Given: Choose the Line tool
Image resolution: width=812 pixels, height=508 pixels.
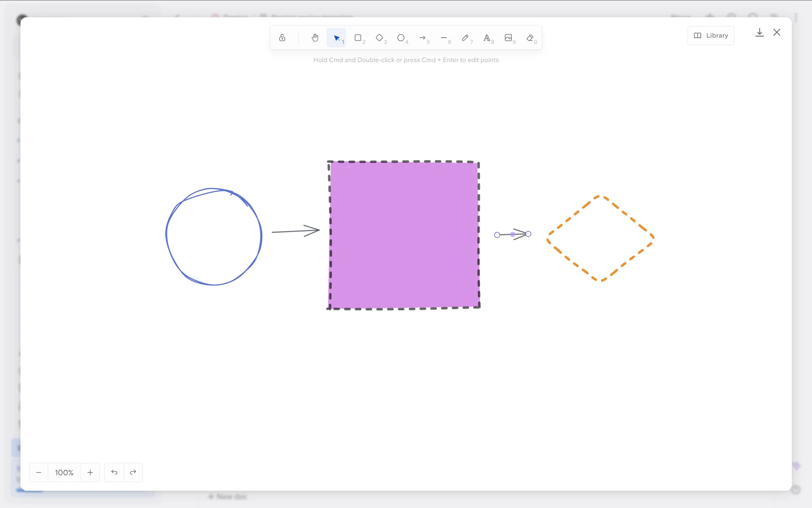Looking at the screenshot, I should 444,38.
